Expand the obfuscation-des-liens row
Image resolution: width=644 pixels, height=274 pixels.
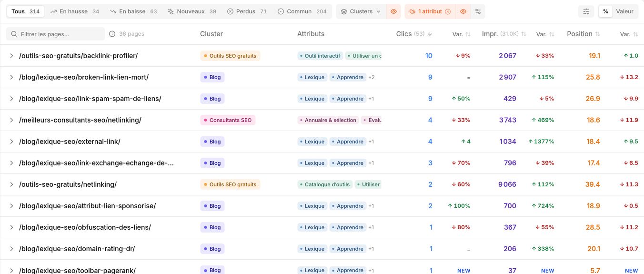pyautogui.click(x=11, y=227)
